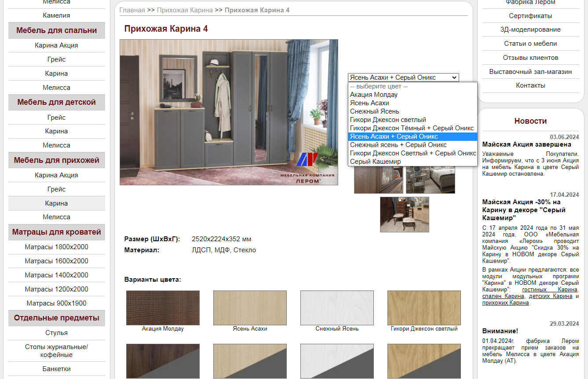Follow the 'прихожих Карина' news link
Screen dimensions: 588x379
(505, 303)
